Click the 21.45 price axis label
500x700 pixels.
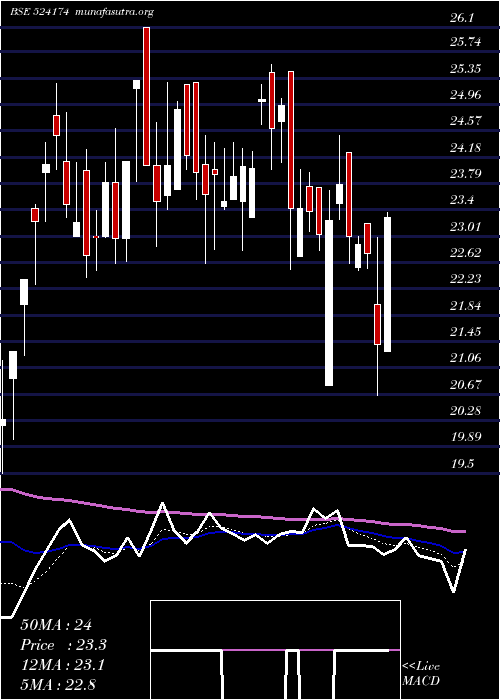(x=466, y=332)
